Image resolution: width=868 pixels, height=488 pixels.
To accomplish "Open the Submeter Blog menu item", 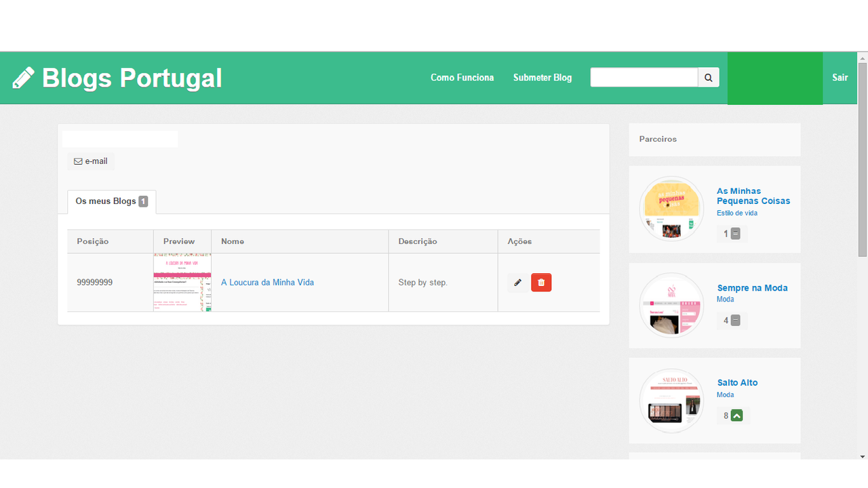I will [x=542, y=78].
